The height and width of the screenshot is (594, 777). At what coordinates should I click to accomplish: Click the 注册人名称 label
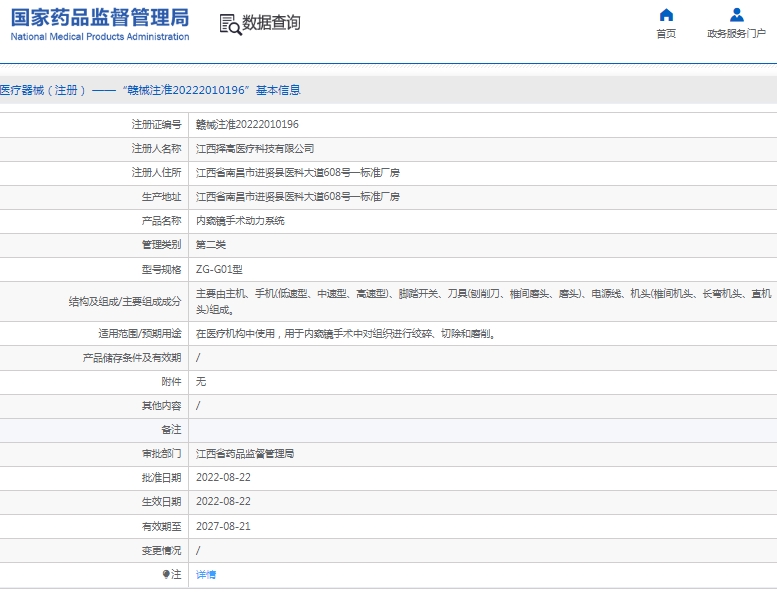pyautogui.click(x=157, y=149)
